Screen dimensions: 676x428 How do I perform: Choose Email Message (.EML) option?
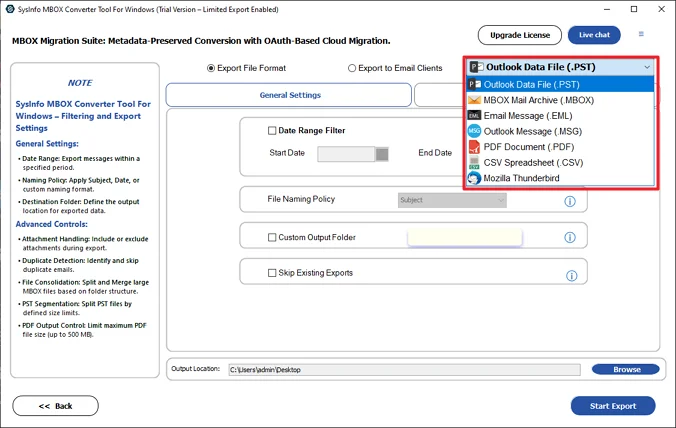pos(560,116)
